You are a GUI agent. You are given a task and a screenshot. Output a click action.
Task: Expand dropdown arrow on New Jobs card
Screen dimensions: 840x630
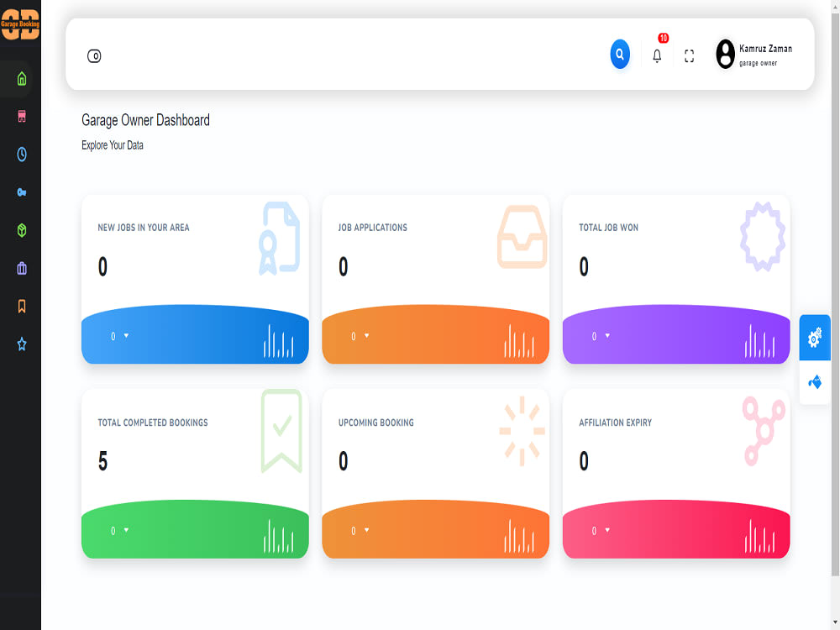pyautogui.click(x=127, y=336)
